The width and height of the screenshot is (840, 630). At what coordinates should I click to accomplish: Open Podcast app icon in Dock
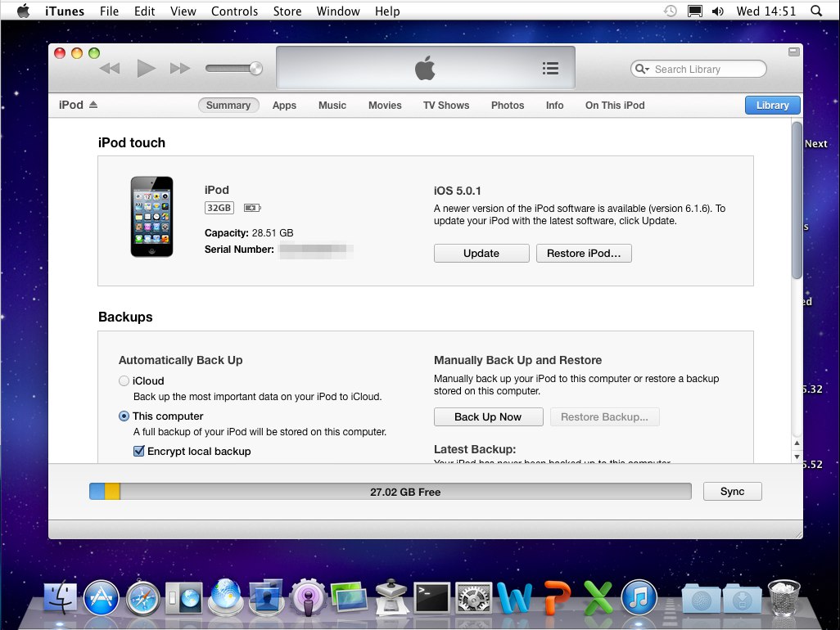pos(308,597)
